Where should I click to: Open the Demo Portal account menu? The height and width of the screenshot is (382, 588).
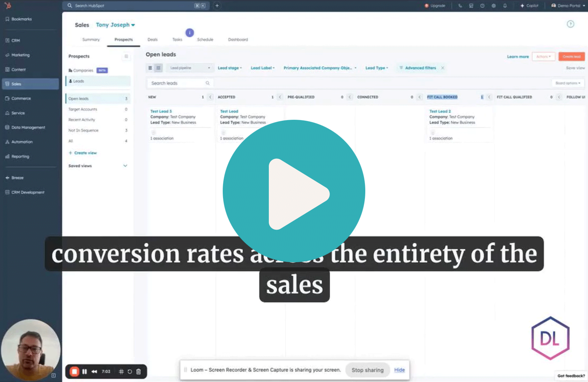click(568, 6)
